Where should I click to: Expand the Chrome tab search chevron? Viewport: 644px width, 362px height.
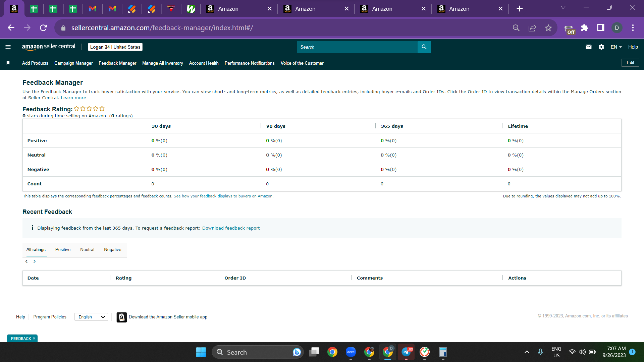pos(563,7)
